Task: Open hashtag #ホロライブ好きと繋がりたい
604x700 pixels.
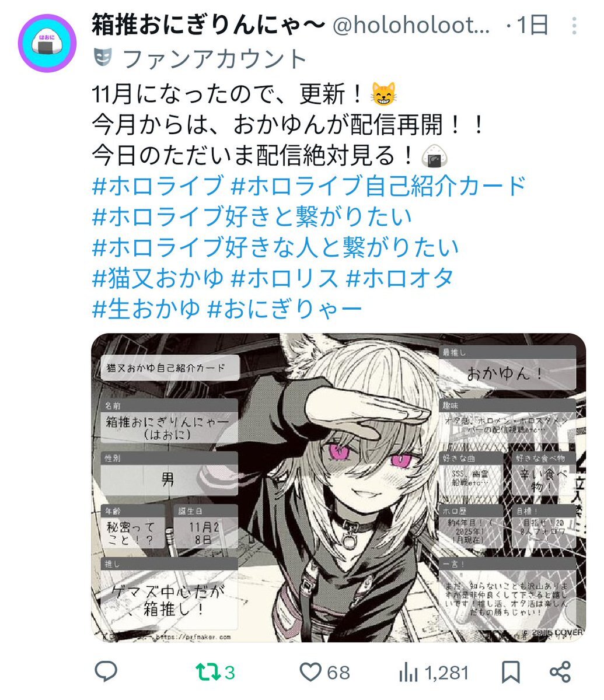Action: pyautogui.click(x=252, y=216)
